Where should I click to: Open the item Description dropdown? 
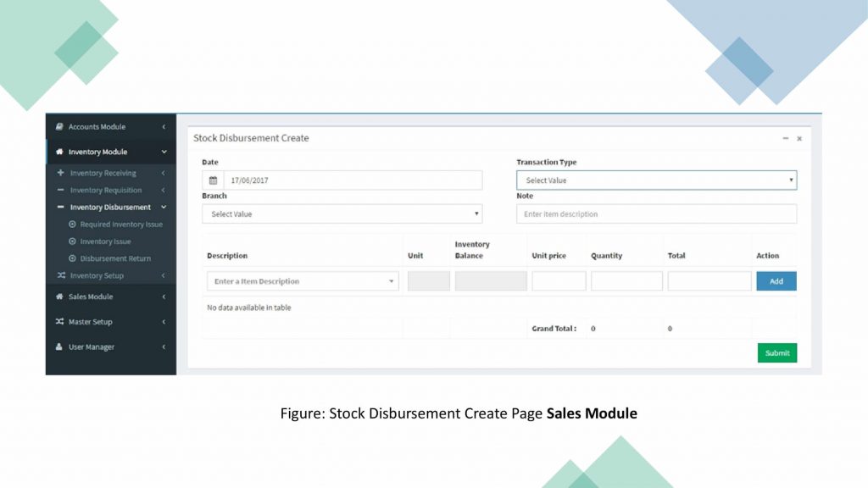click(x=303, y=281)
